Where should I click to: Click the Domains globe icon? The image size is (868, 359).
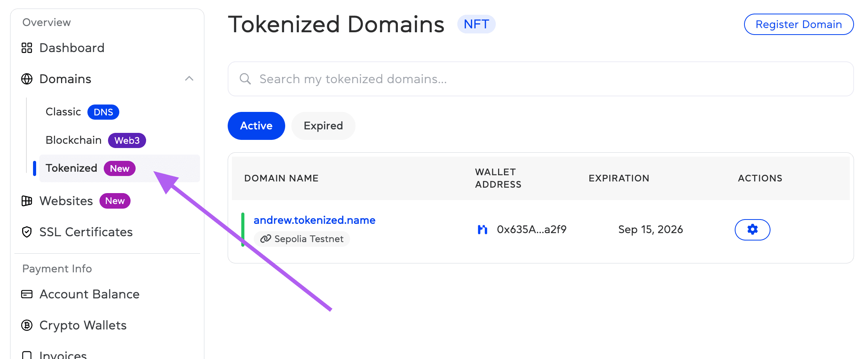27,79
